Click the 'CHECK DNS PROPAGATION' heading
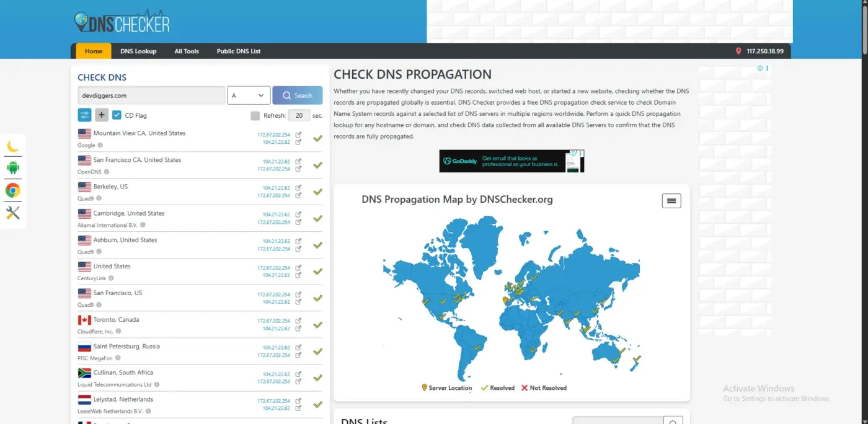Image resolution: width=868 pixels, height=424 pixels. (412, 74)
